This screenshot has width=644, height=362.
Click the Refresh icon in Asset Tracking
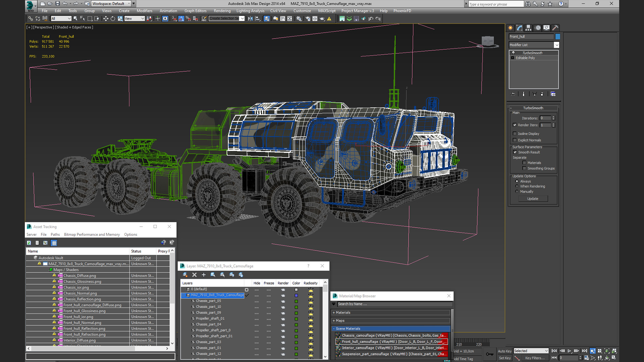(x=29, y=243)
